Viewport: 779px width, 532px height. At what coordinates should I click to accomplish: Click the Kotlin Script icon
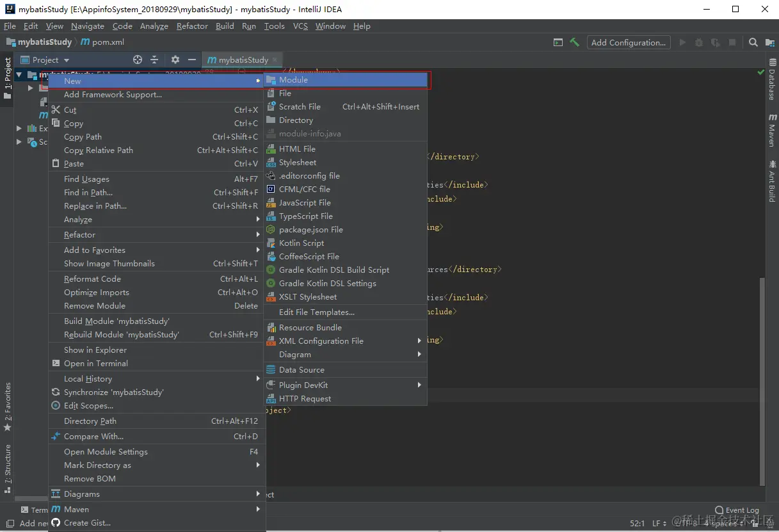pyautogui.click(x=271, y=243)
